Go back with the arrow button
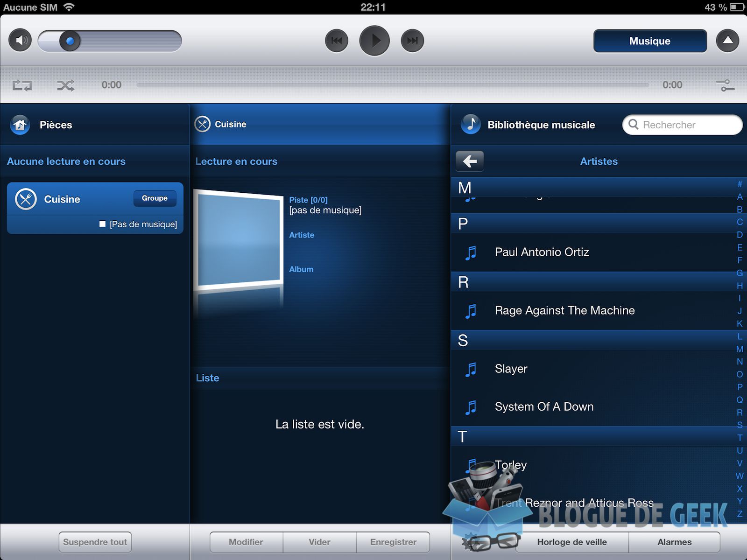 (x=470, y=161)
